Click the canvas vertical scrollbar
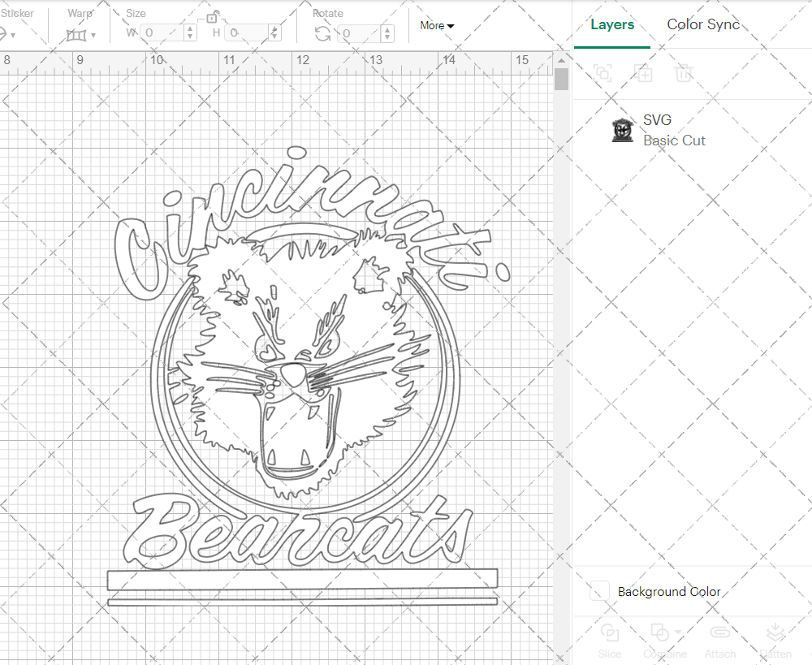The width and height of the screenshot is (812, 665). coord(560,78)
